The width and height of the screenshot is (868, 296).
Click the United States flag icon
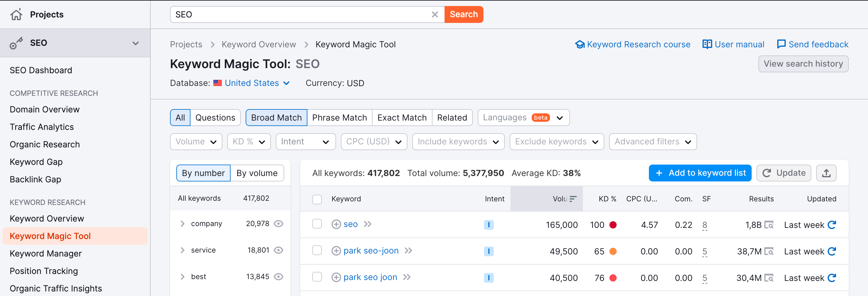click(x=218, y=83)
